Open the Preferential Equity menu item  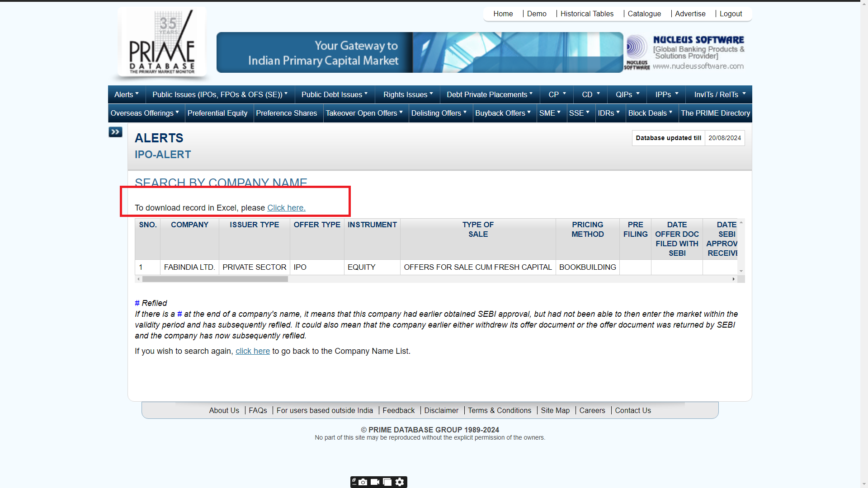[x=217, y=113]
